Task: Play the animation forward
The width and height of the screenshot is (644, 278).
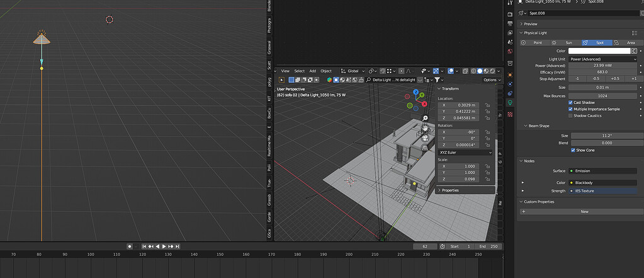Action: [164, 246]
